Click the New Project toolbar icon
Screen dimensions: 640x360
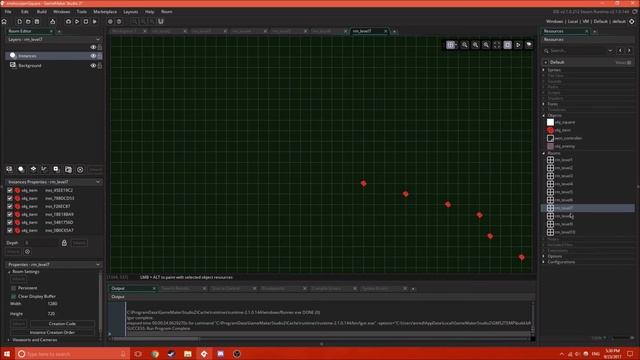point(19,21)
